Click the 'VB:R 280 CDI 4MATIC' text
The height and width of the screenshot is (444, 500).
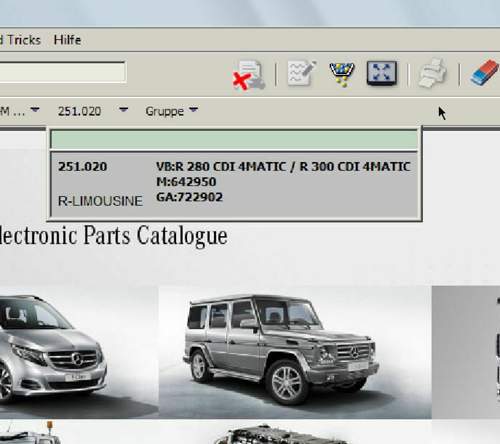tap(221, 166)
